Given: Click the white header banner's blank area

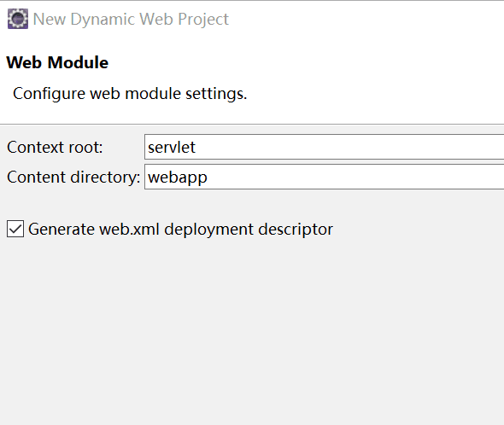Looking at the screenshot, I should (x=370, y=80).
